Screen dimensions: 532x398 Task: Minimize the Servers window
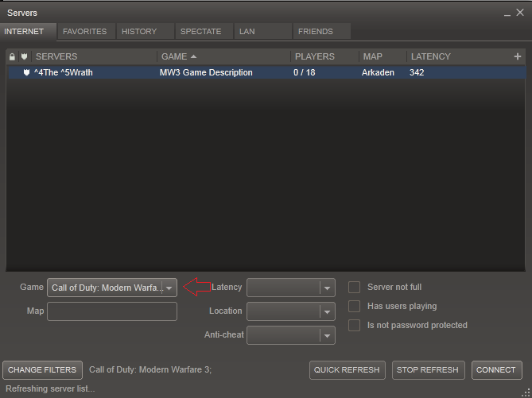coord(507,14)
